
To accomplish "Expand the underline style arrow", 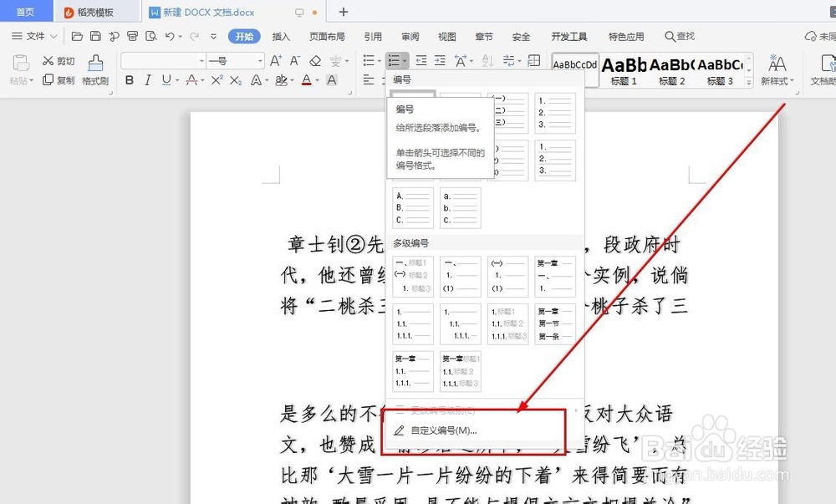I will pyautogui.click(x=177, y=80).
